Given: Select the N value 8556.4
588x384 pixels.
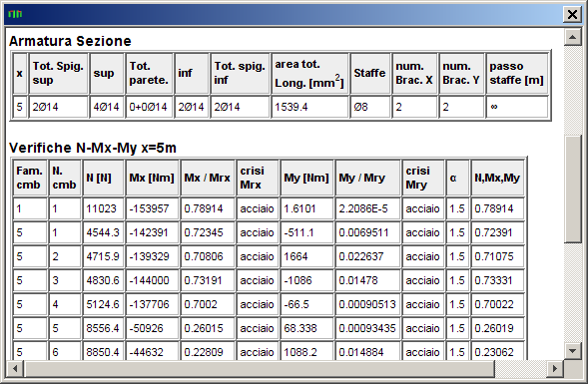Looking at the screenshot, I should click(x=103, y=328).
